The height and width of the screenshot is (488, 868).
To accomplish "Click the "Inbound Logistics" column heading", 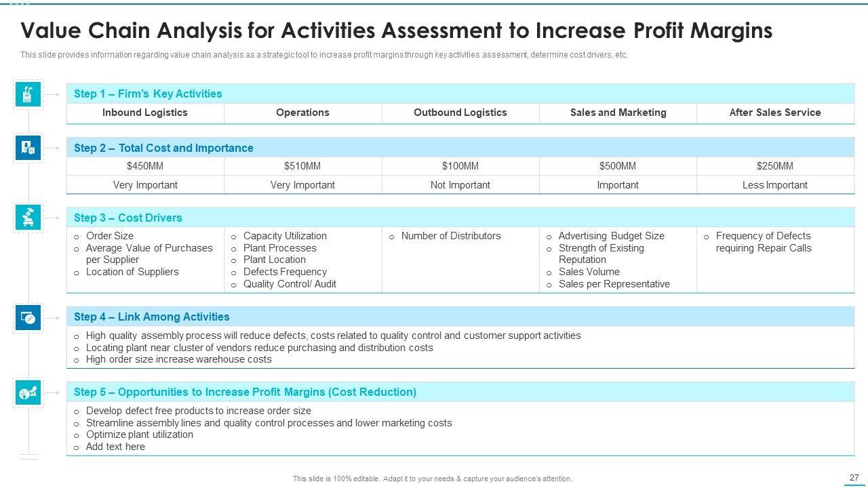I will point(145,113).
